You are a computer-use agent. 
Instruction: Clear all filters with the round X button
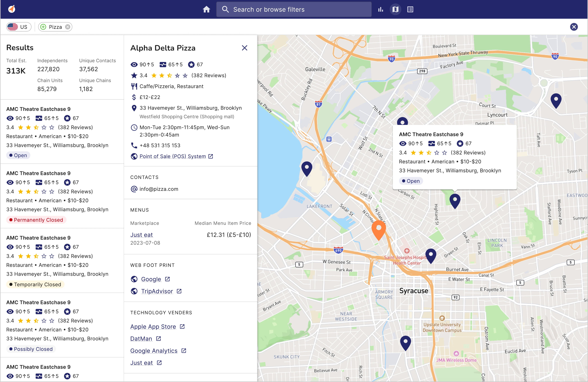574,27
